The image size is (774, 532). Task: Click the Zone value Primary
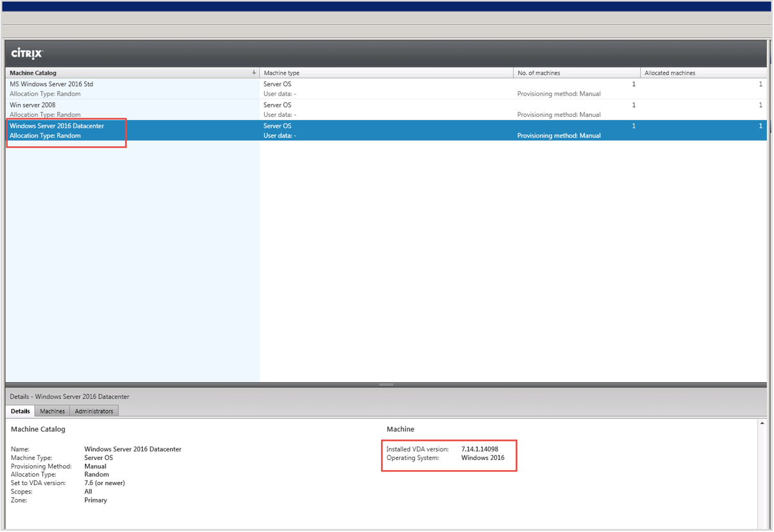coord(96,500)
